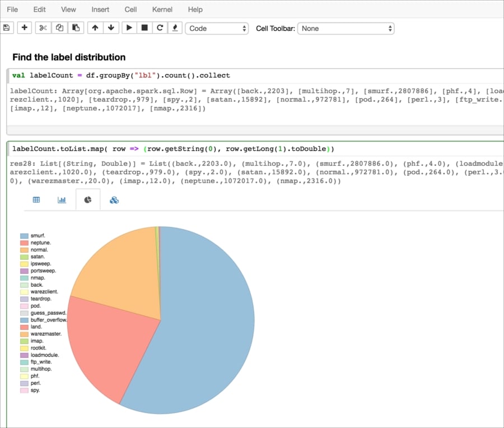Viewport: 504px width, 428px height.
Task: Open the Cell Toolbar dropdown set to None
Action: (x=346, y=27)
